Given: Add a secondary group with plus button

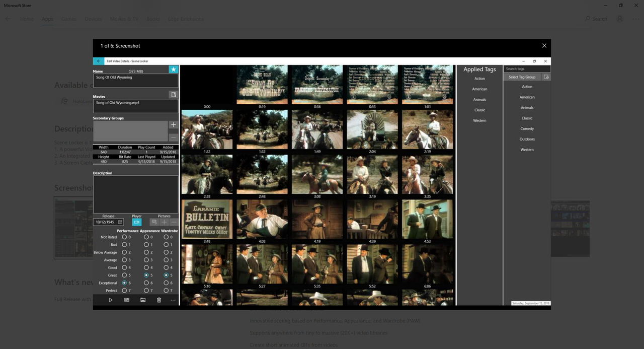Looking at the screenshot, I should point(173,124).
